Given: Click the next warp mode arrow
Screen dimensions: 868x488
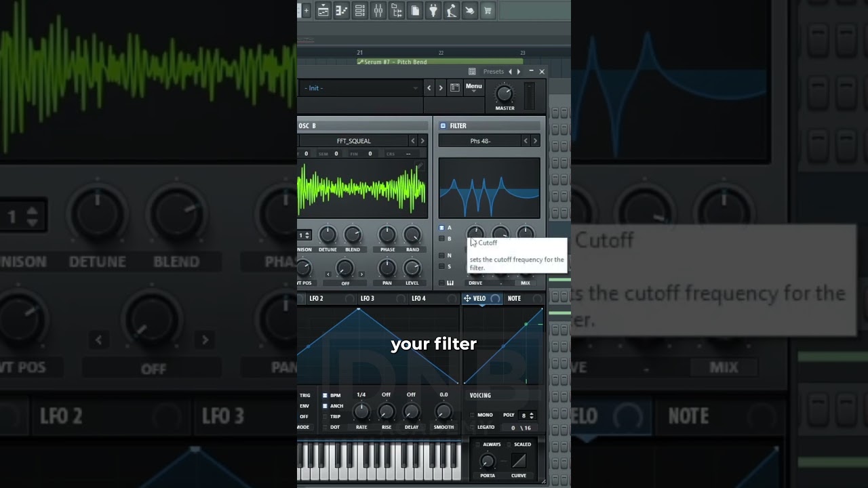Looking at the screenshot, I should click(x=361, y=274).
